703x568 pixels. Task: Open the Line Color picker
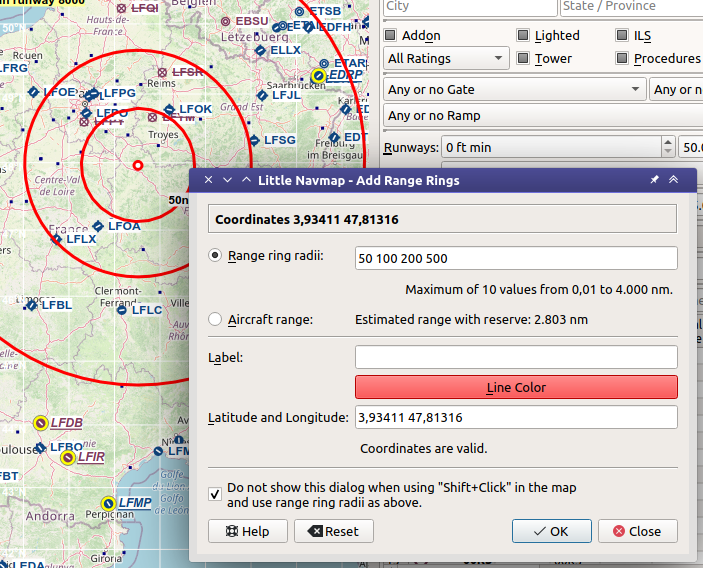(516, 387)
